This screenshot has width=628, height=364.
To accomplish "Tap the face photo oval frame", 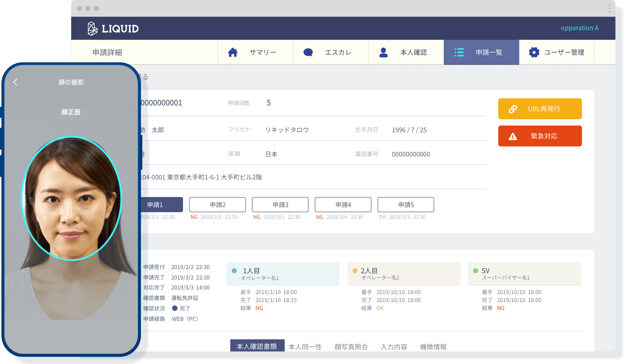I will point(71,198).
